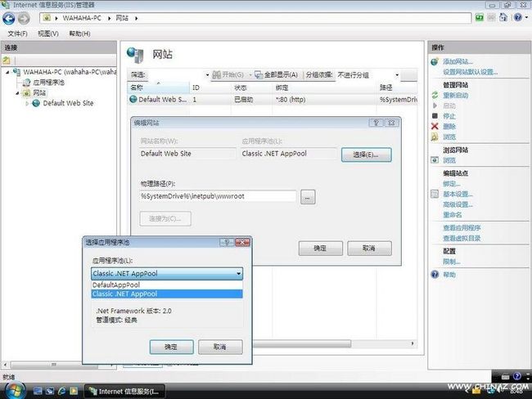Click the Back navigation arrow button

pos(9,18)
